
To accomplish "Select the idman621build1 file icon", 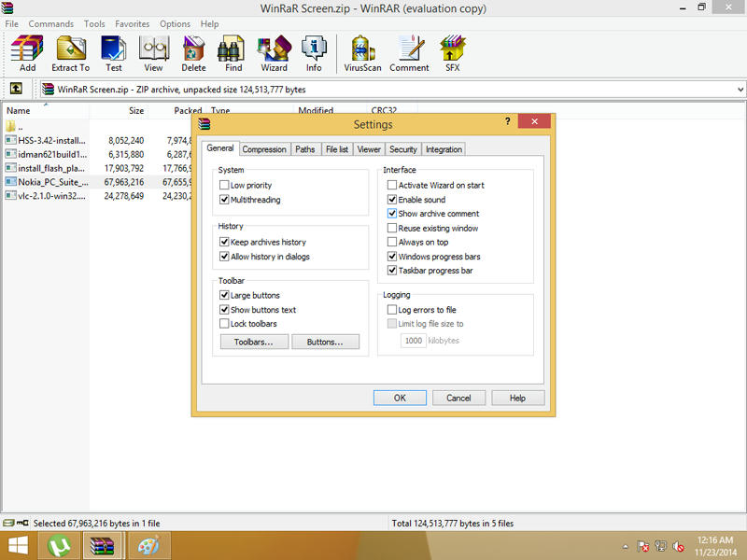I will [10, 154].
